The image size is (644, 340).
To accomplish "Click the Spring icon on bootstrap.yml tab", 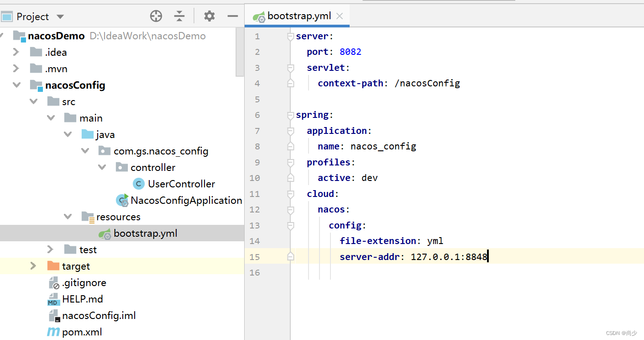I will 259,17.
